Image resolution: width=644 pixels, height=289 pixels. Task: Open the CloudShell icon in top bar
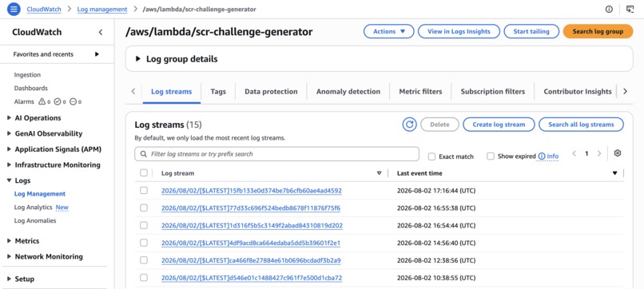point(630,9)
